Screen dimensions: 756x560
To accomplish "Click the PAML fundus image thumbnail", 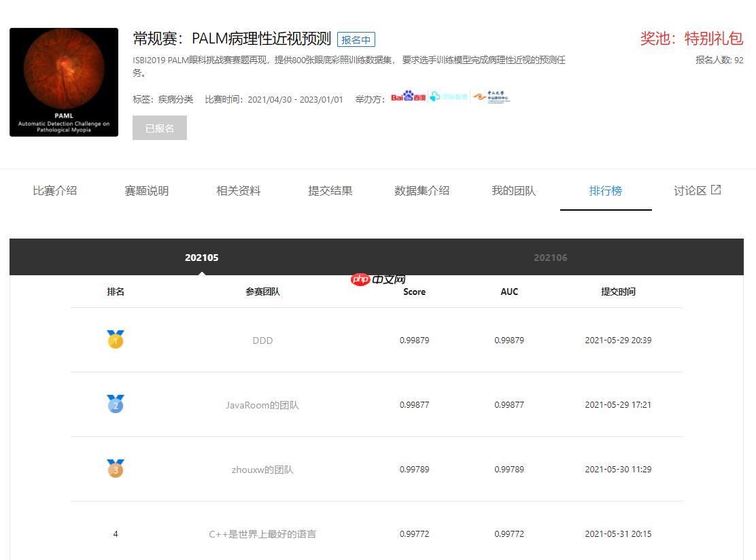I will 64,82.
